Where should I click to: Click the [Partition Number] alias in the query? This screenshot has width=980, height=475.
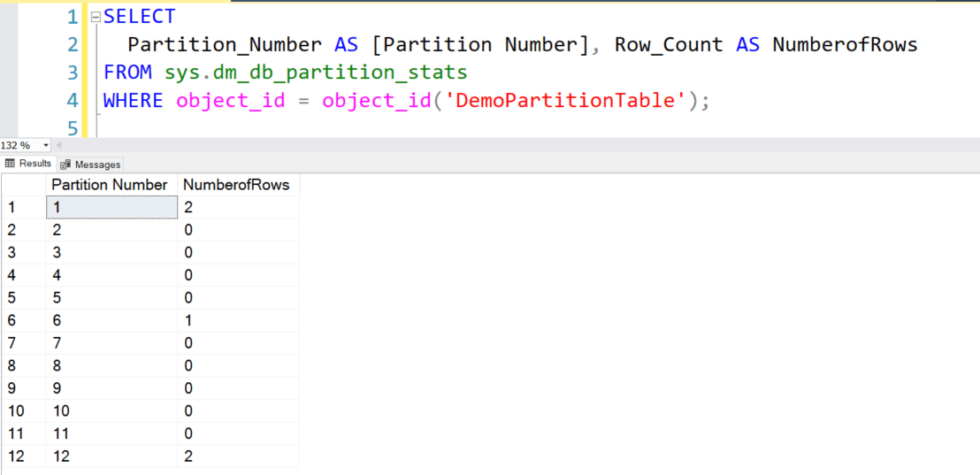coord(480,45)
